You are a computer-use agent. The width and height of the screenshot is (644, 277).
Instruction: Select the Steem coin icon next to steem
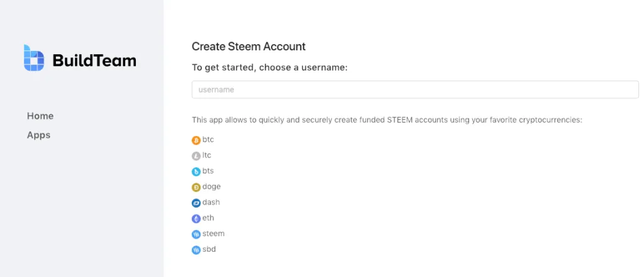click(196, 234)
